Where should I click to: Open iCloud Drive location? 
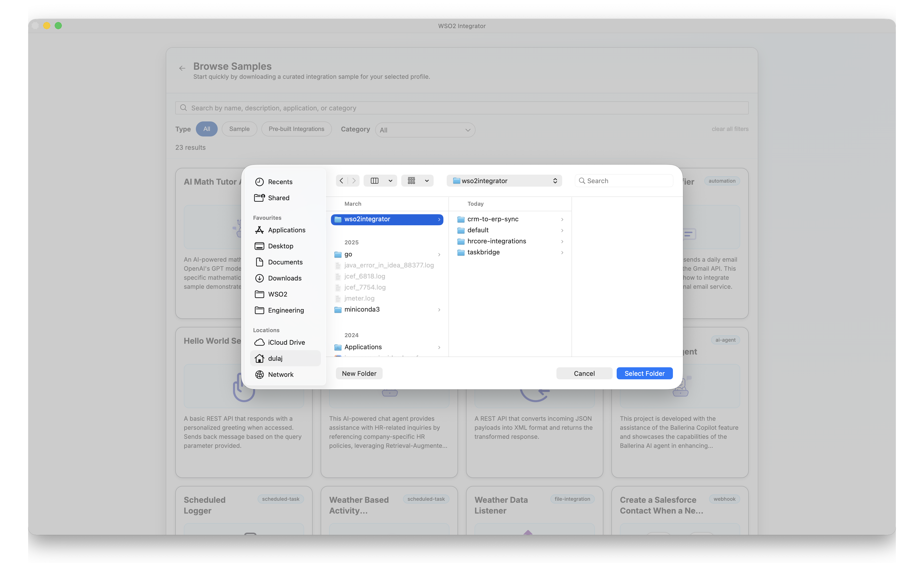point(285,342)
